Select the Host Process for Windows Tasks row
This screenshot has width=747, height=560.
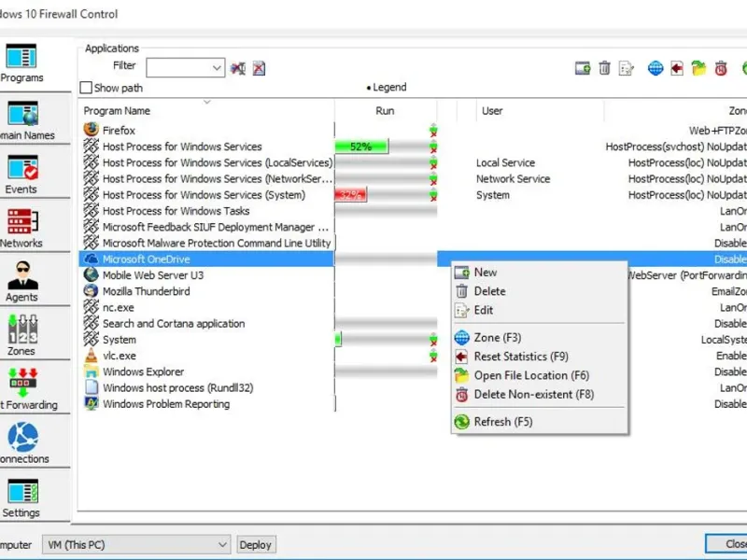(x=206, y=211)
